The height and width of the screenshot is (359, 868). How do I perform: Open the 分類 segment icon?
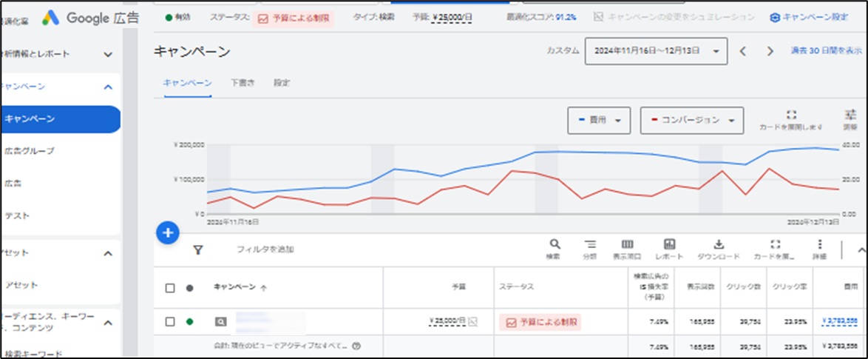click(590, 245)
